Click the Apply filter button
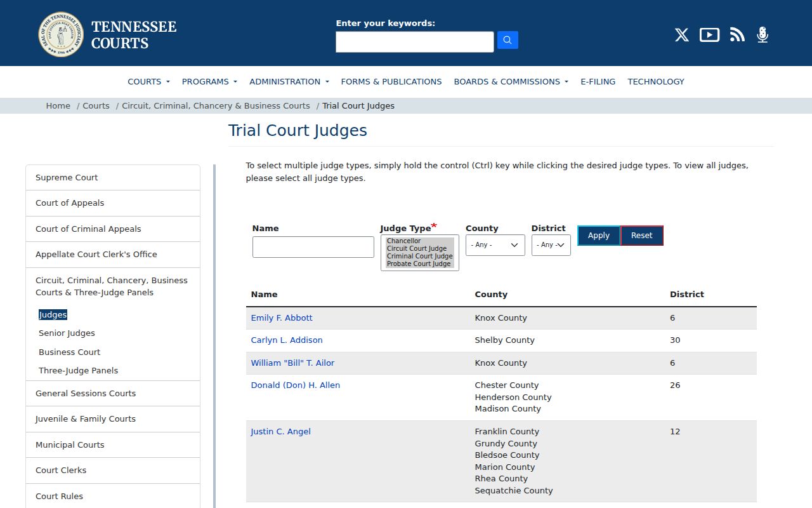This screenshot has width=812, height=508. click(599, 236)
